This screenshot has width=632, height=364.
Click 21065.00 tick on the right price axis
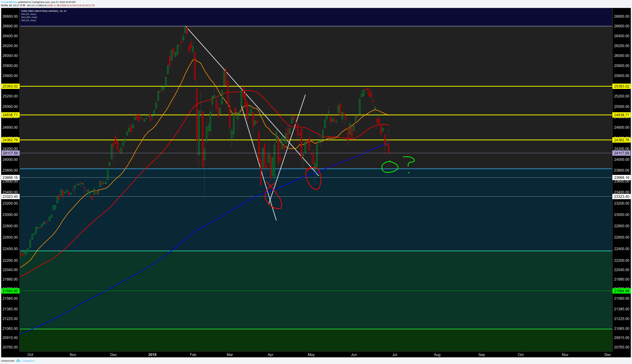(x=621, y=329)
